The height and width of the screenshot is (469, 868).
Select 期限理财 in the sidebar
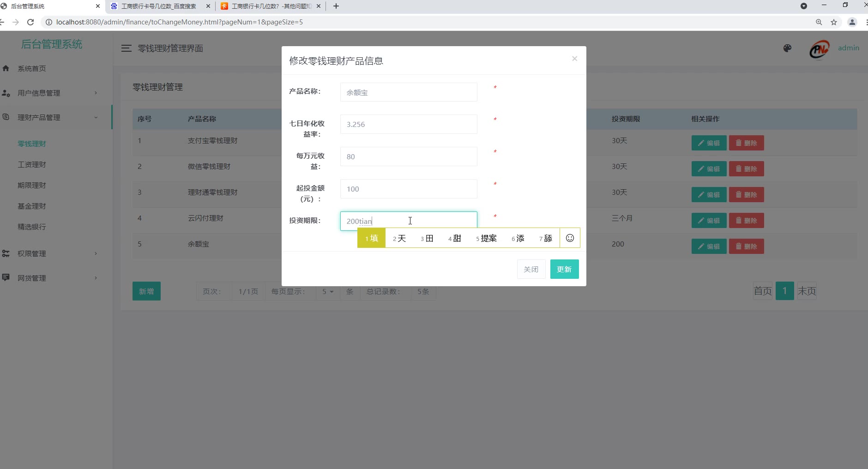[32, 185]
